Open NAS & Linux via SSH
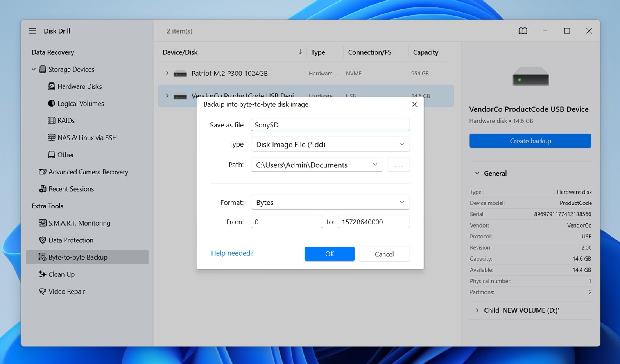Image resolution: width=620 pixels, height=364 pixels. pyautogui.click(x=87, y=138)
